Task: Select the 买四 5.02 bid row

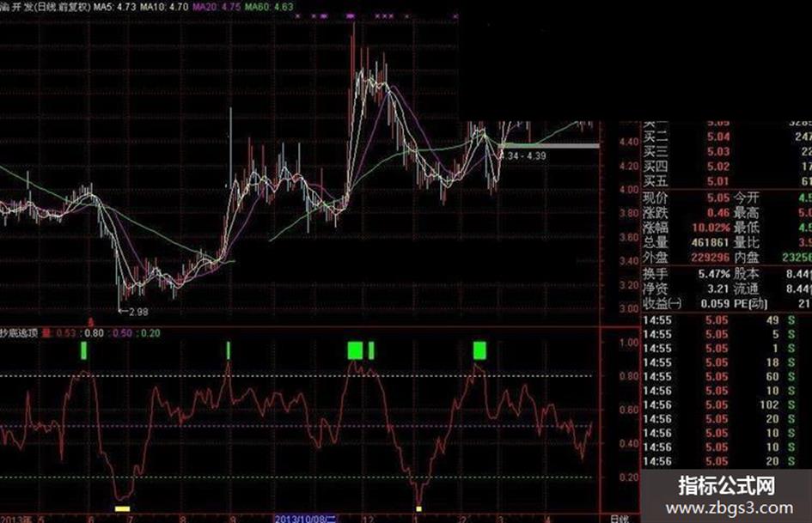Action: [727, 167]
